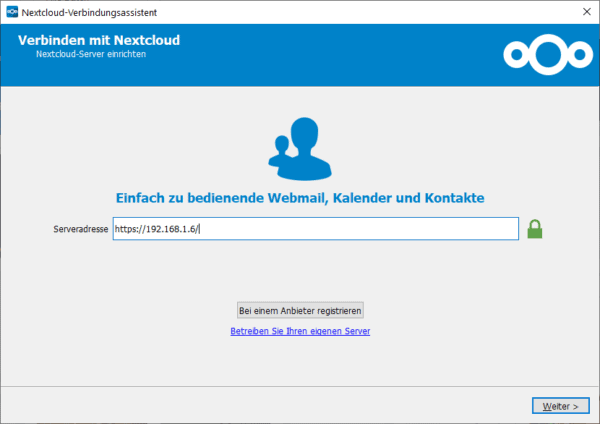
Task: Click the 'Nextcloud-Verbindungsassistent' title bar text
Action: coord(88,11)
